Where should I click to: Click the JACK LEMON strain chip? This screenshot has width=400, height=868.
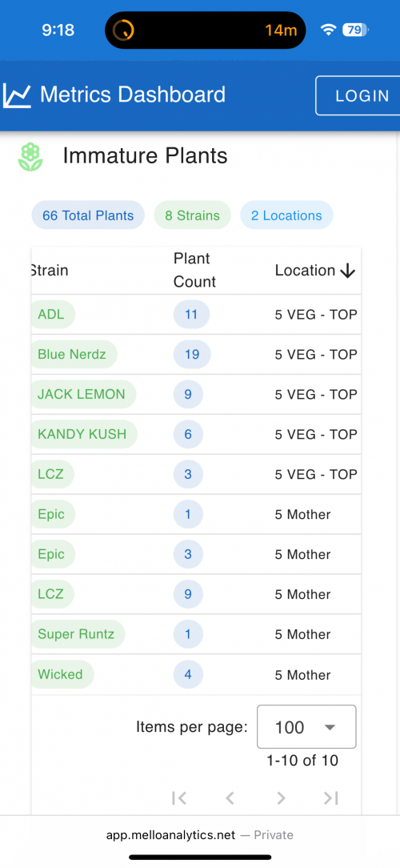(x=82, y=394)
